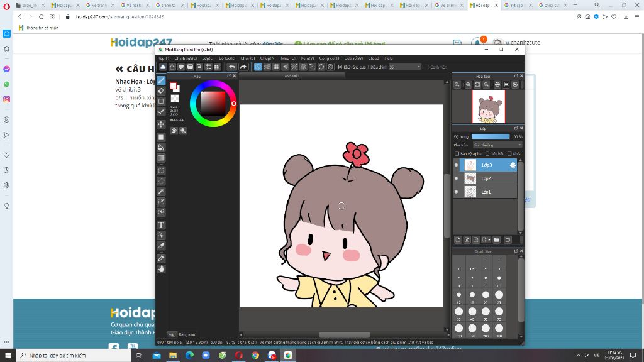644x362 pixels.
Task: Open the color palette icon under hex value
Action: 174,131
